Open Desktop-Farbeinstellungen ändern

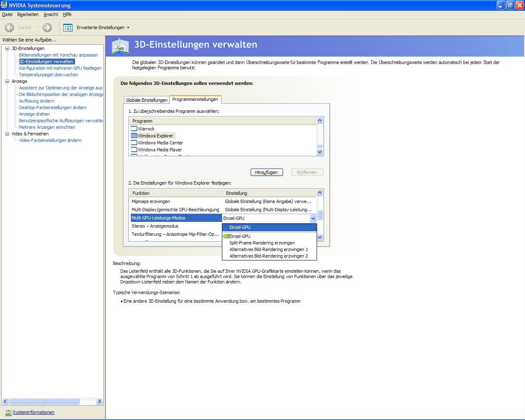(x=53, y=107)
